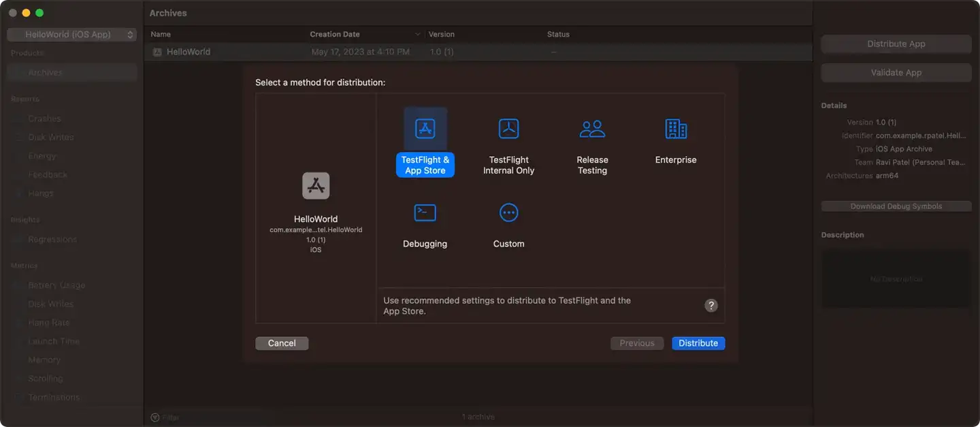Image resolution: width=980 pixels, height=427 pixels.
Task: Click the Status column header
Action: click(558, 34)
